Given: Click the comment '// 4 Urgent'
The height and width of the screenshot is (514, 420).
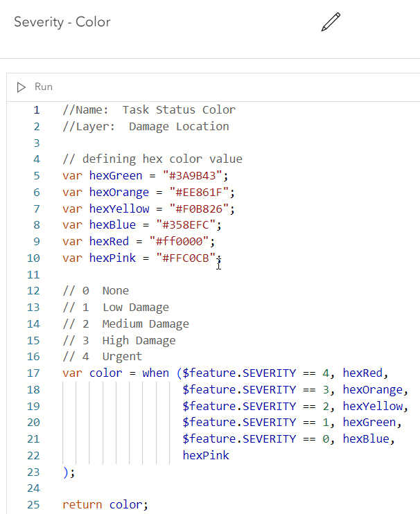Looking at the screenshot, I should [x=103, y=357].
